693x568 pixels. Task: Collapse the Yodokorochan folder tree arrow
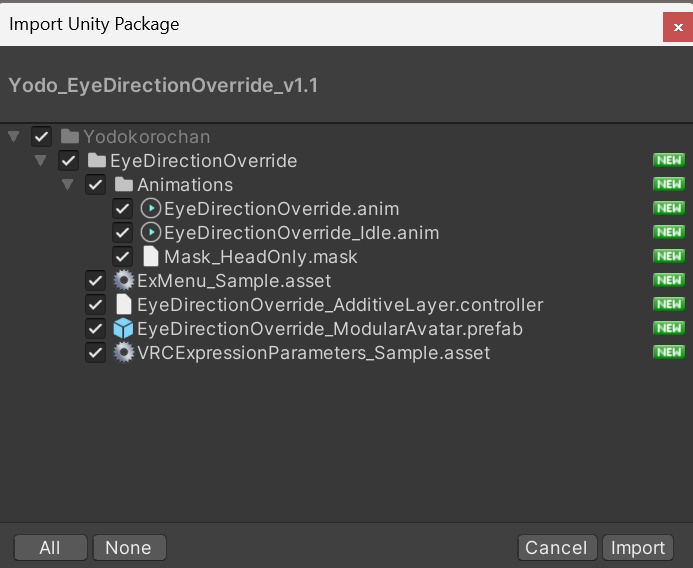pos(14,137)
